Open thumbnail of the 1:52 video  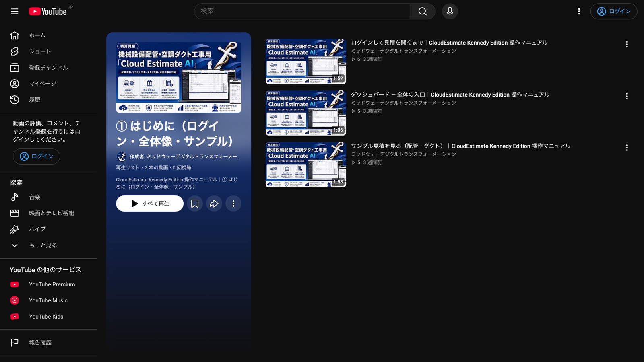coord(306,61)
